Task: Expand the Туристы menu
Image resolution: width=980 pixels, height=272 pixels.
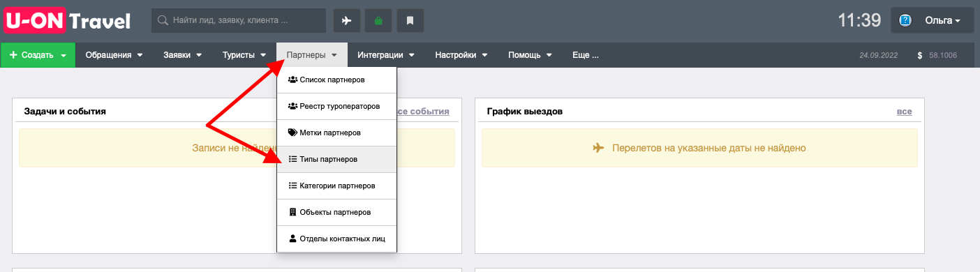Action: click(x=244, y=55)
